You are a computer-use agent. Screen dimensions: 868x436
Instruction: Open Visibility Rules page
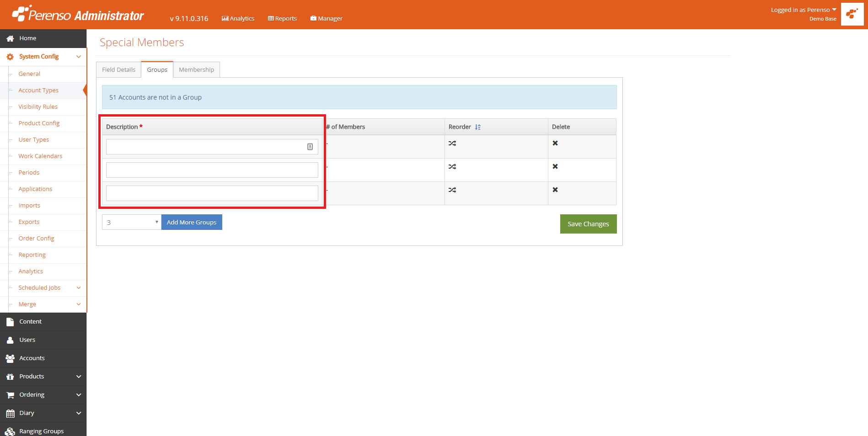tap(38, 106)
